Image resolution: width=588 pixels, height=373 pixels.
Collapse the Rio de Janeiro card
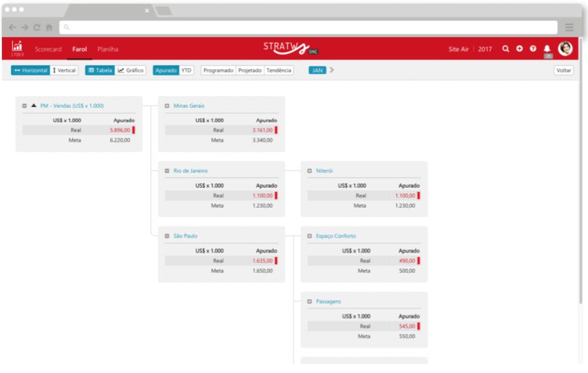point(167,170)
